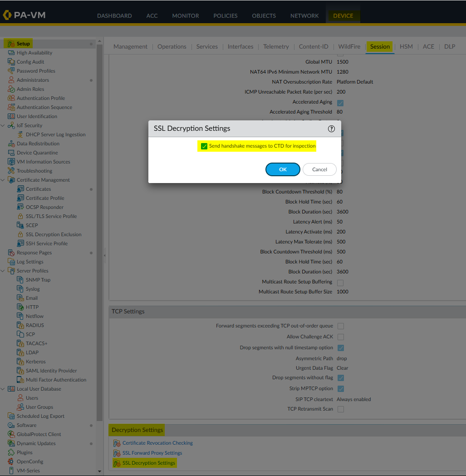This screenshot has width=466, height=476.
Task: Open the POLICIES tab
Action: point(225,16)
